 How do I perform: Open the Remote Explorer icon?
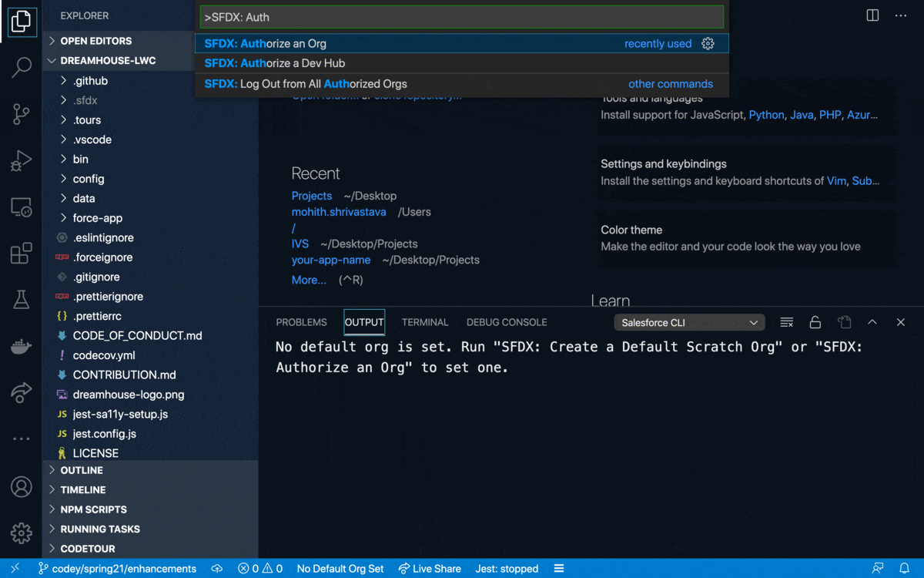coord(22,207)
